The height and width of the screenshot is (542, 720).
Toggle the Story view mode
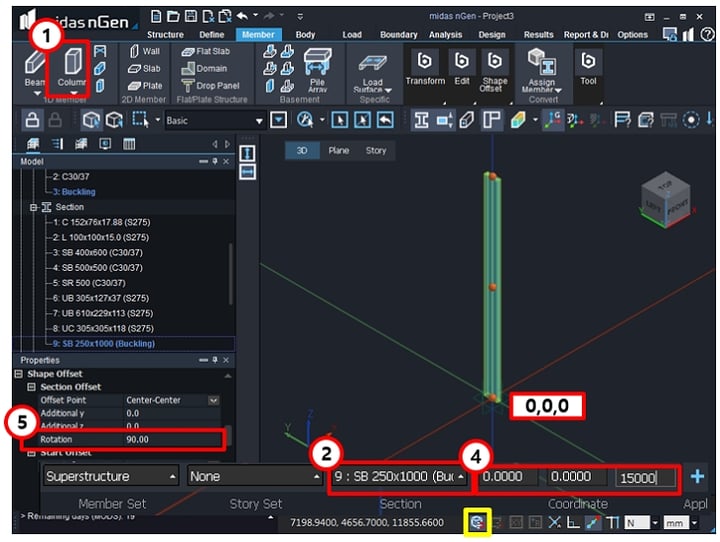376,151
